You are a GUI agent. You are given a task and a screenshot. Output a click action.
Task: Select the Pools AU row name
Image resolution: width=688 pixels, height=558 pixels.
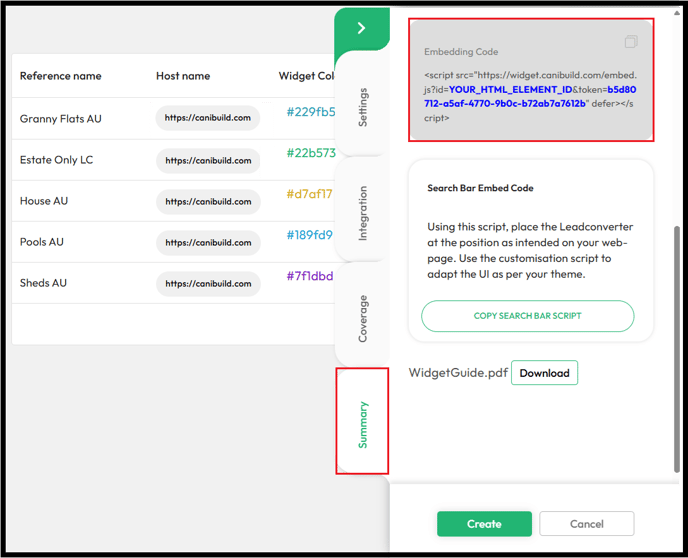pyautogui.click(x=42, y=242)
